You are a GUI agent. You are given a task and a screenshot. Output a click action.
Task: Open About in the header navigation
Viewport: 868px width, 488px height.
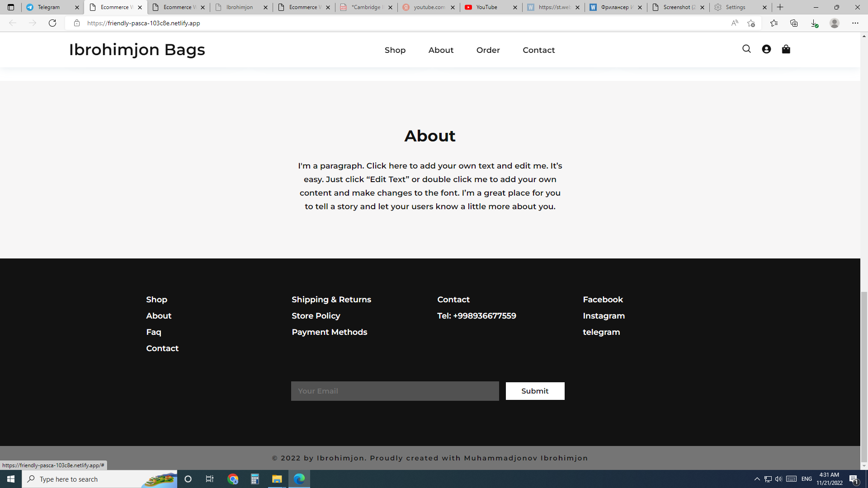(x=441, y=50)
